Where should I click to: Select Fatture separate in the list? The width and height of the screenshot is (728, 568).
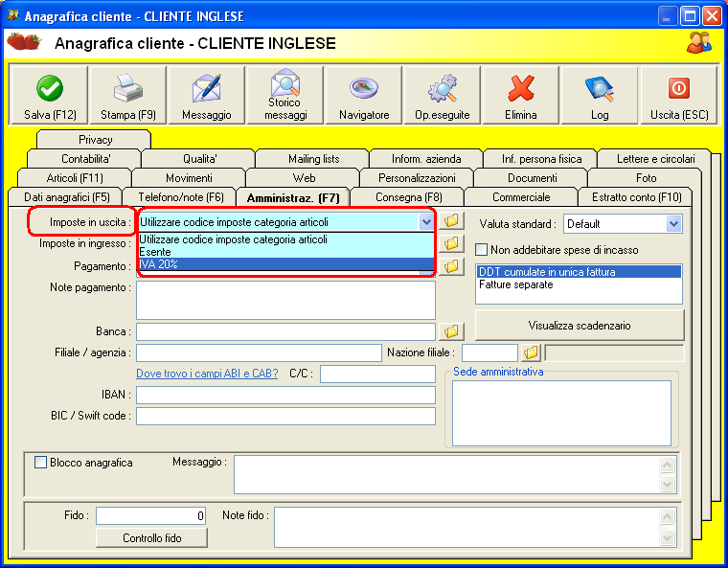click(x=515, y=284)
